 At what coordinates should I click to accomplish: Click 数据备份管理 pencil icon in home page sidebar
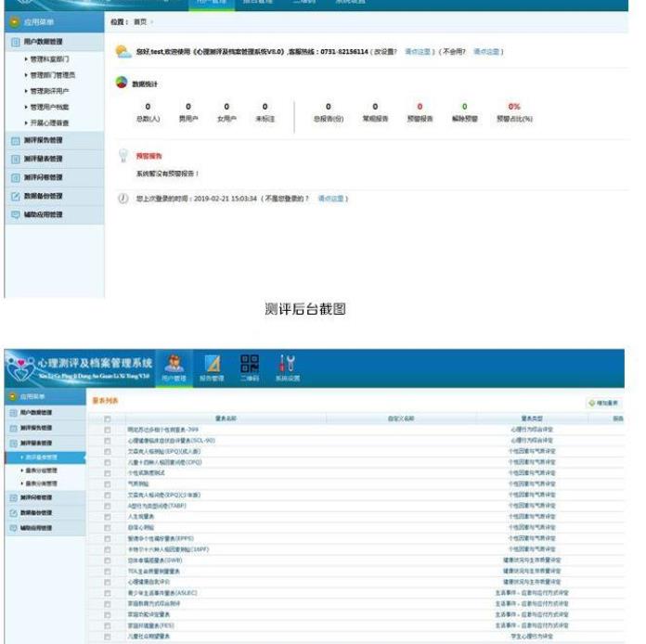(x=15, y=196)
